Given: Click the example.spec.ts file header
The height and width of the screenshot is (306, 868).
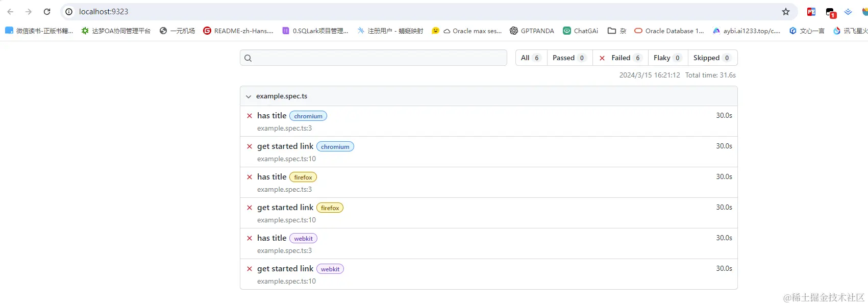Looking at the screenshot, I should pyautogui.click(x=489, y=96).
